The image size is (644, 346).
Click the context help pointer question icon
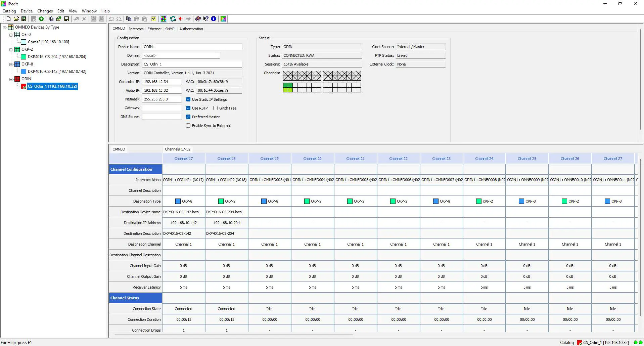pos(206,19)
